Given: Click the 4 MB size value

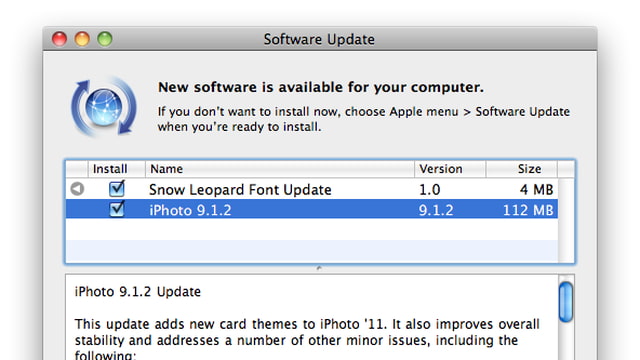Looking at the screenshot, I should (x=537, y=190).
